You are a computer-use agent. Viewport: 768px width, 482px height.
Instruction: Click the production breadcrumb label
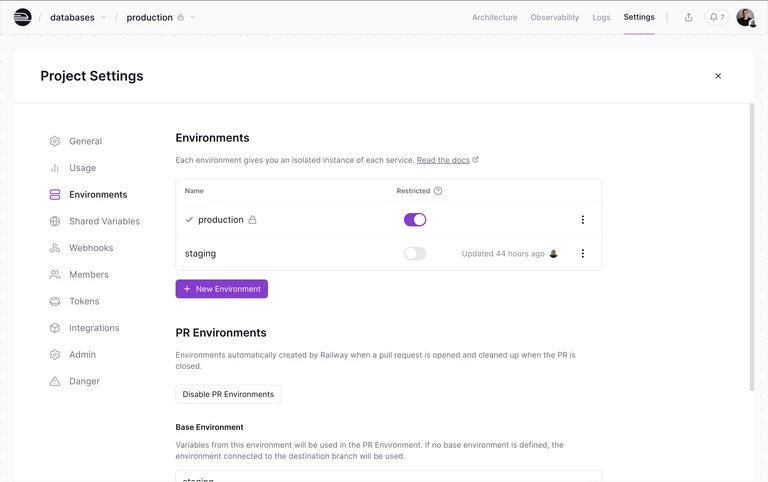149,18
